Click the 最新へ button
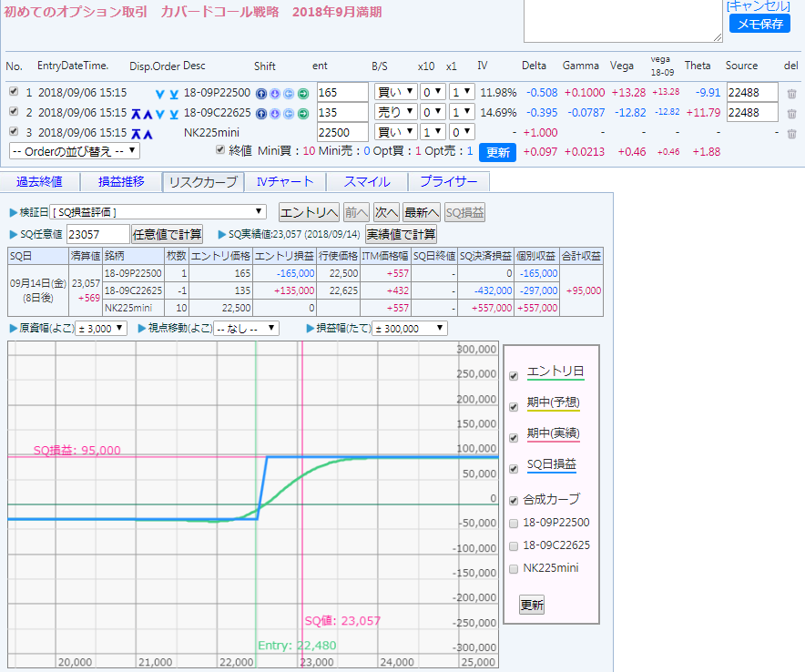805x672 pixels. click(422, 212)
